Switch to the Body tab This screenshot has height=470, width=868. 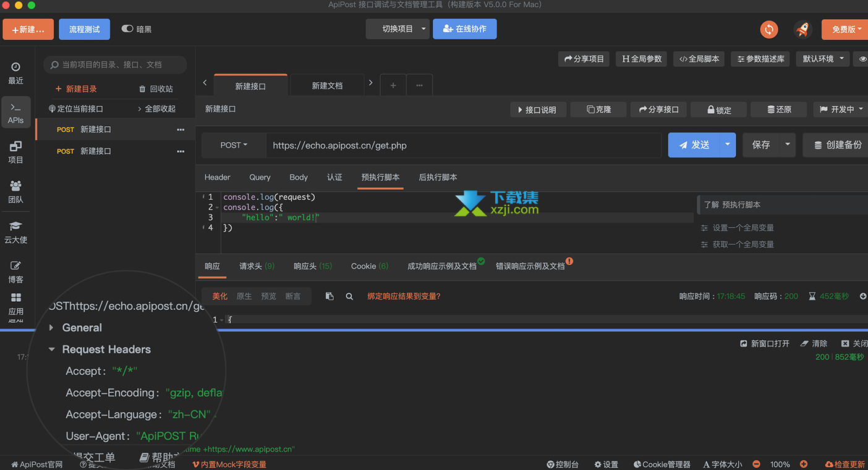click(x=299, y=177)
